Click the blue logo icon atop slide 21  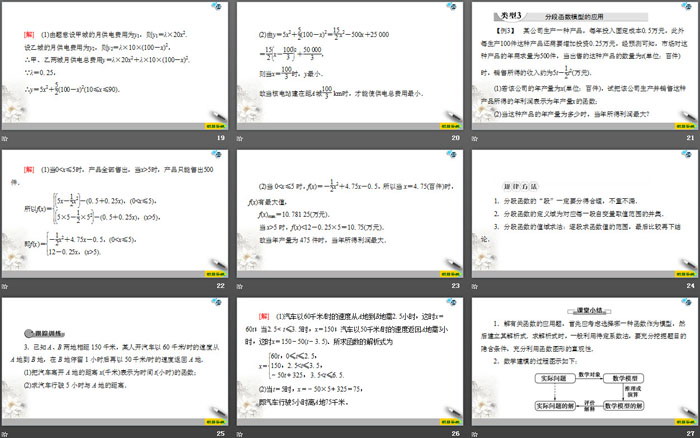(x=687, y=6)
